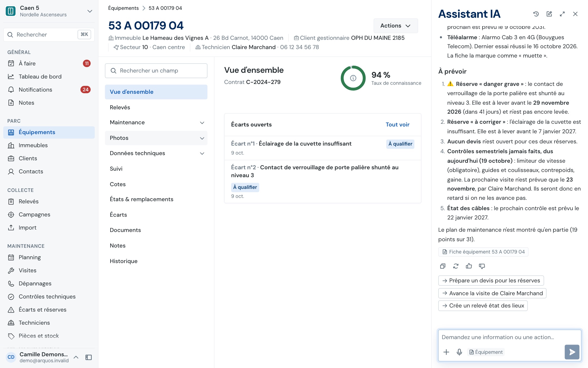Open the Actions dropdown
The image size is (588, 368).
point(396,26)
